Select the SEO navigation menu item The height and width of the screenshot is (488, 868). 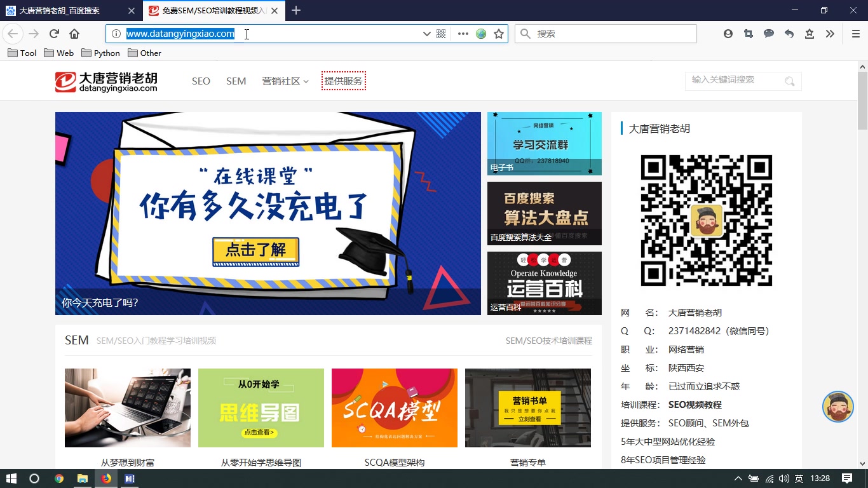[x=201, y=81]
